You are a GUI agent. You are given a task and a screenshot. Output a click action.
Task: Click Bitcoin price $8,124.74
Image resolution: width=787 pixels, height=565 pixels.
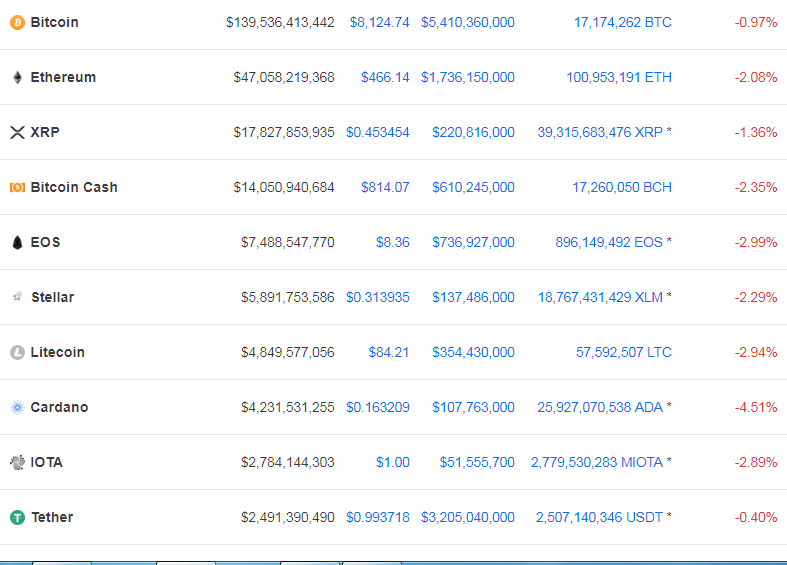[379, 23]
